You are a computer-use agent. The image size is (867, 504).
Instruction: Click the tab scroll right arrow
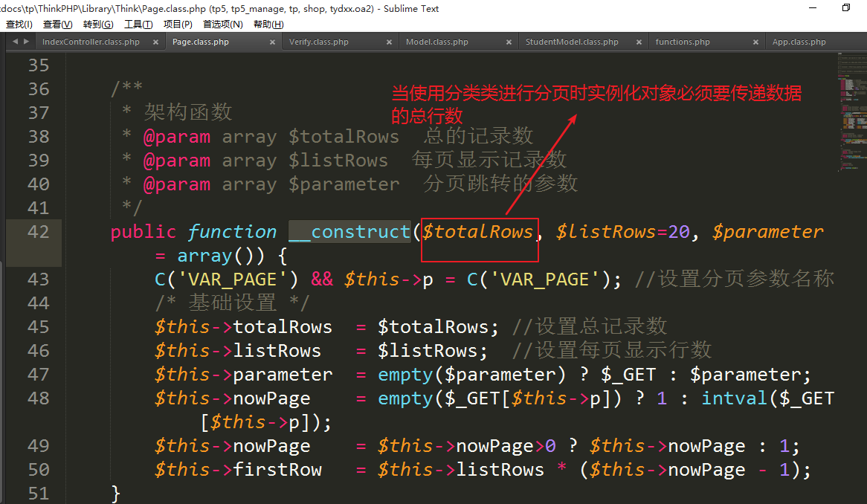click(25, 42)
